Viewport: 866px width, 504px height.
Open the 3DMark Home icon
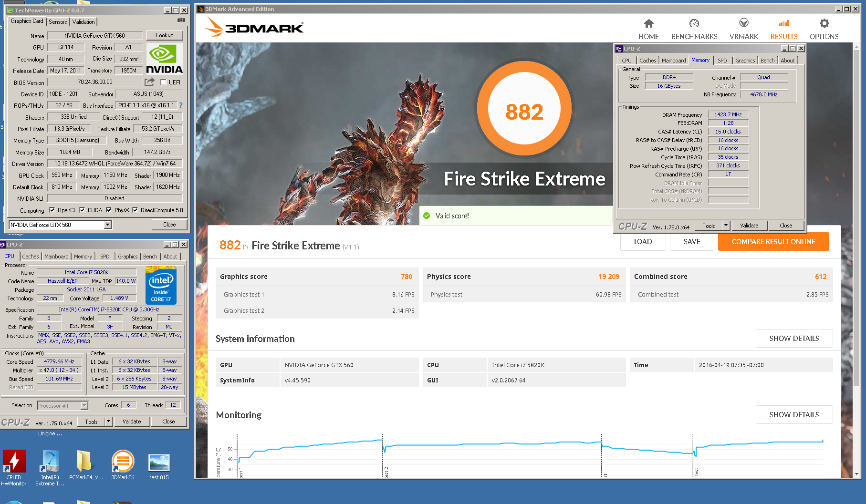[x=648, y=23]
